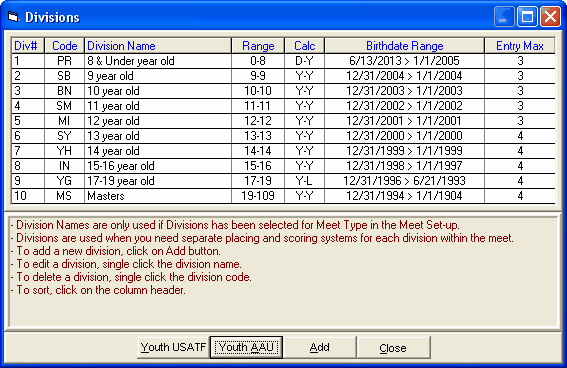Edit the '15-16 year old' division name

158,166
